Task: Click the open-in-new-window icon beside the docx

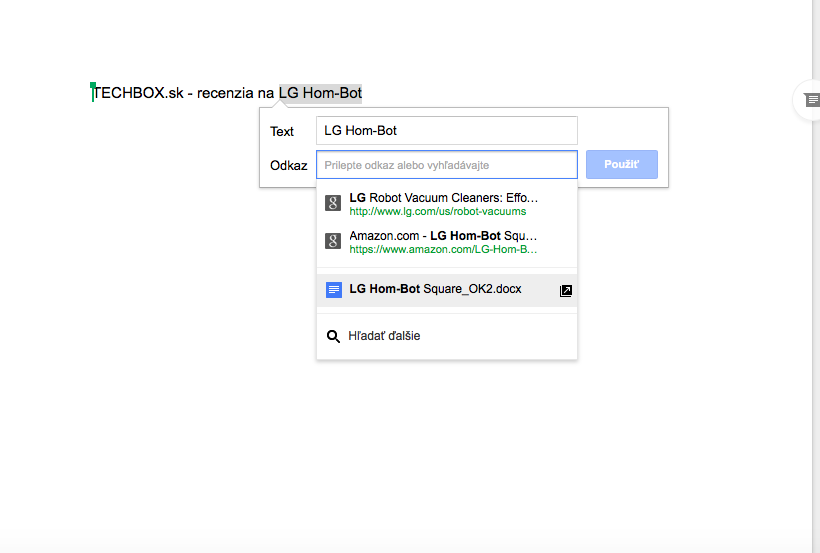Action: coord(565,290)
